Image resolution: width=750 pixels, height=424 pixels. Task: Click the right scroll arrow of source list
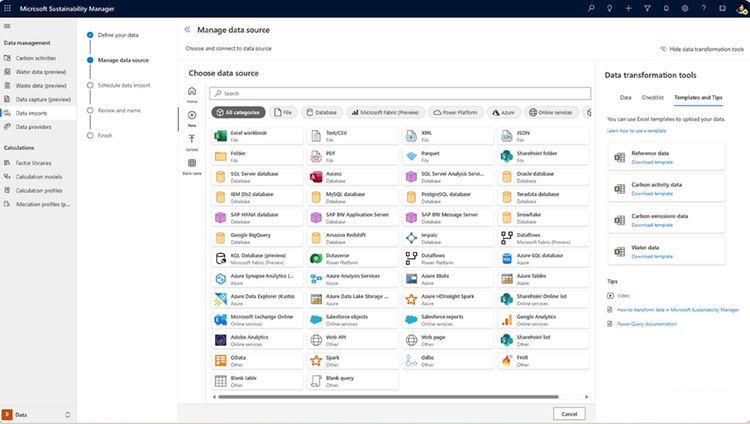586,397
